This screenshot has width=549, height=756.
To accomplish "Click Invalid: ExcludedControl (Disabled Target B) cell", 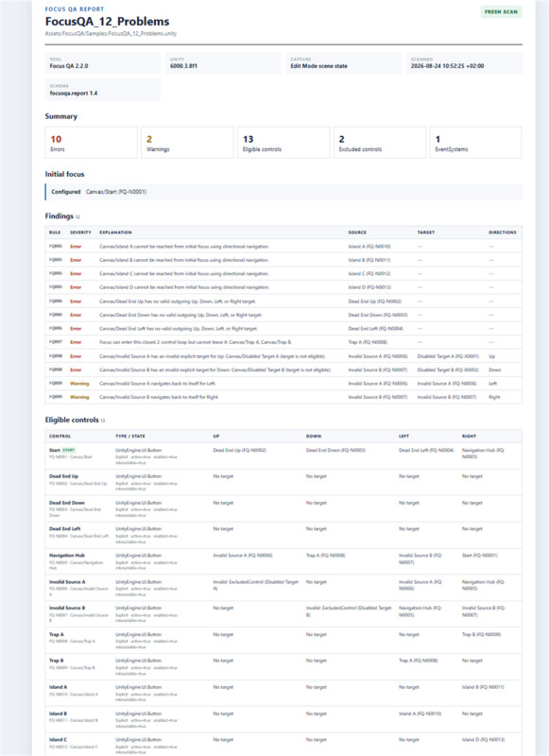I will [x=349, y=610].
